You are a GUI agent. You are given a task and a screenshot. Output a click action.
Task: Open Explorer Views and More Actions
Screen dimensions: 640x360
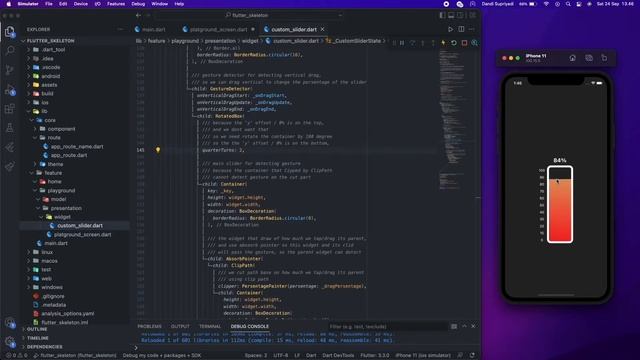(120, 29)
